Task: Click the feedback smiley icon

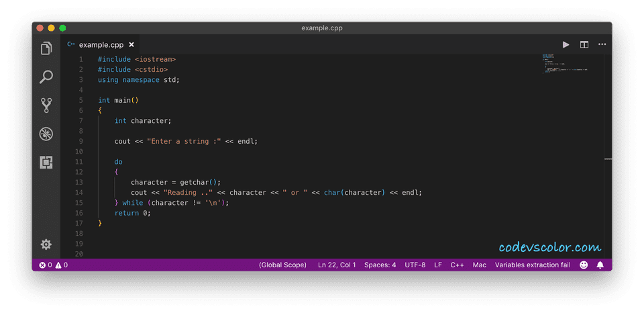Action: [584, 265]
